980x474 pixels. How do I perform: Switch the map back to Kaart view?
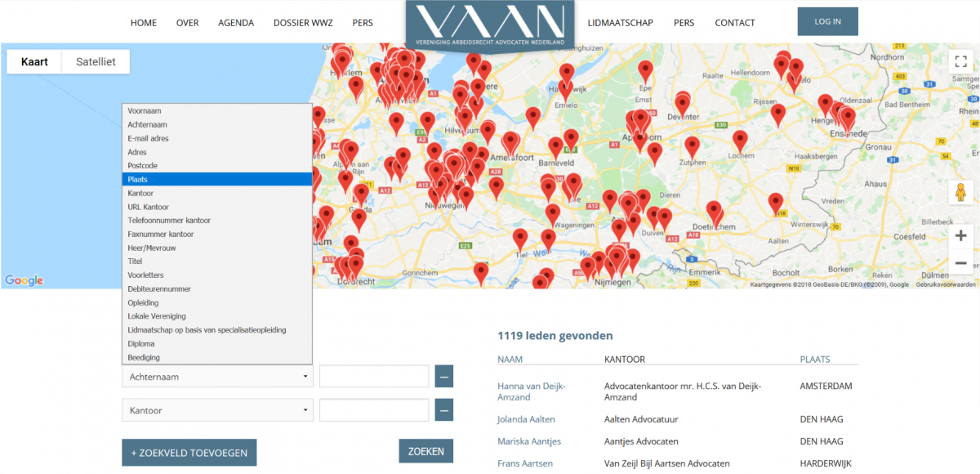[x=33, y=61]
